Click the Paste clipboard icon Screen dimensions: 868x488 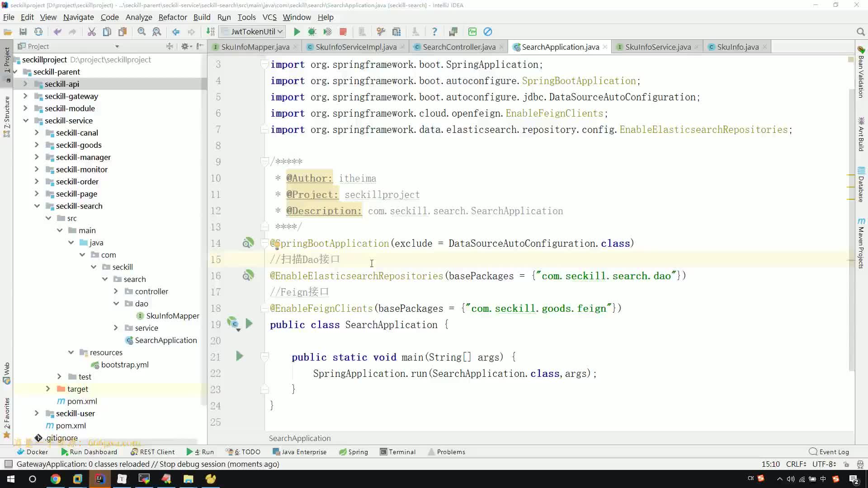pos(123,32)
